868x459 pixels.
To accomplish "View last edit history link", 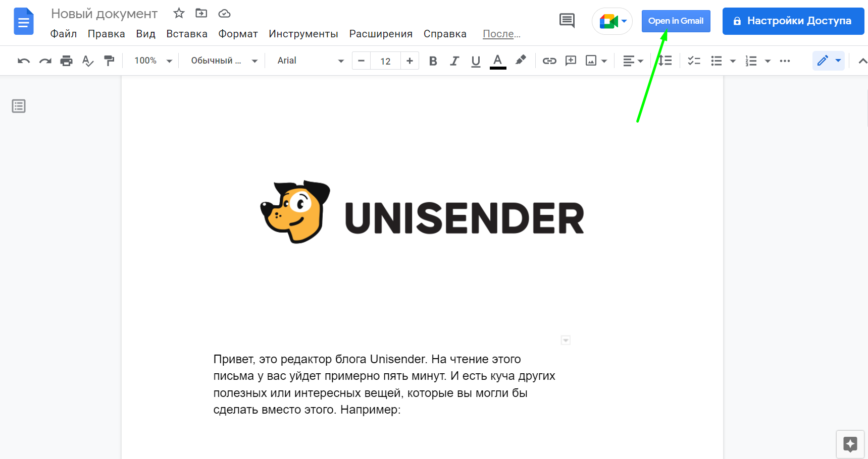I will [x=501, y=34].
